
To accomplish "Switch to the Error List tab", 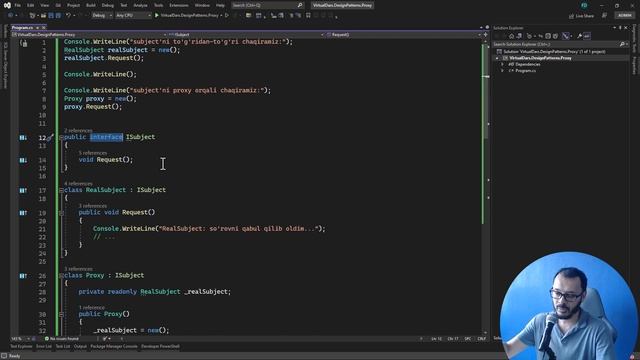I will pyautogui.click(x=44, y=347).
